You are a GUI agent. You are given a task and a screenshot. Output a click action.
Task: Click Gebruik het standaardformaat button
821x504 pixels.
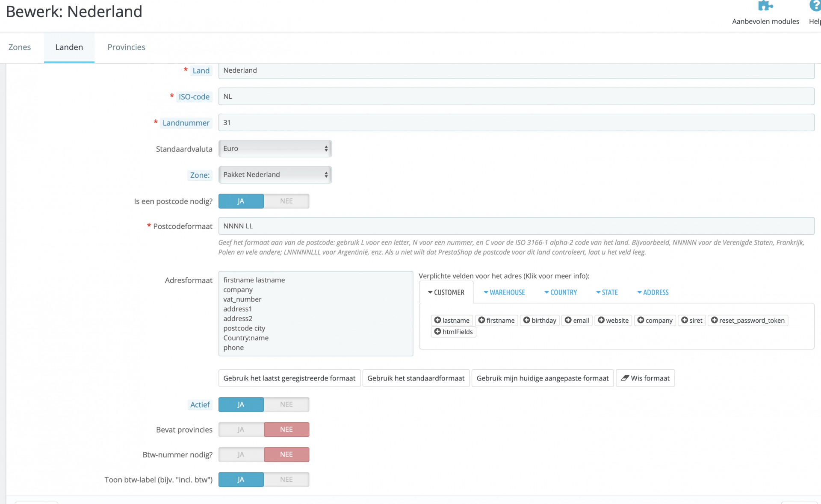click(x=416, y=378)
